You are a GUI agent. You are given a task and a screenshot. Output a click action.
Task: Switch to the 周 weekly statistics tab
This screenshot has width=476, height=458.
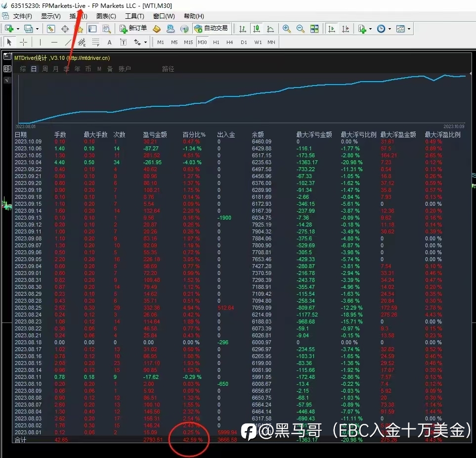coord(44,69)
